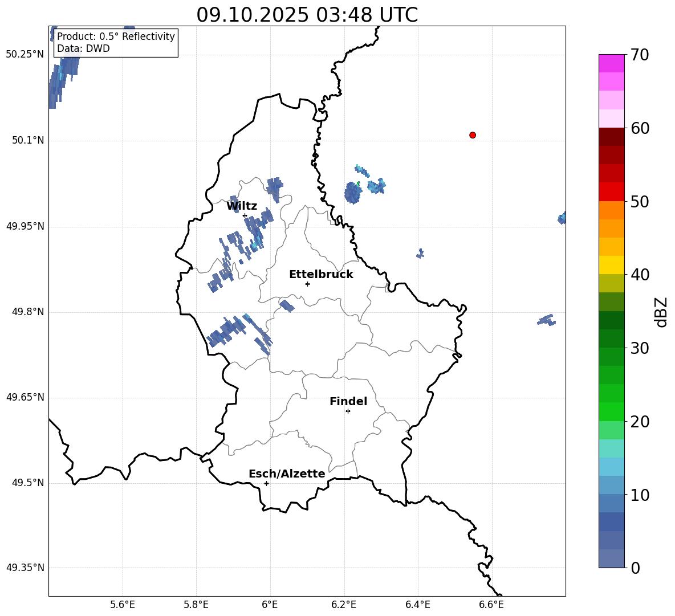Click the Esch/Alzette city label

[x=287, y=474]
